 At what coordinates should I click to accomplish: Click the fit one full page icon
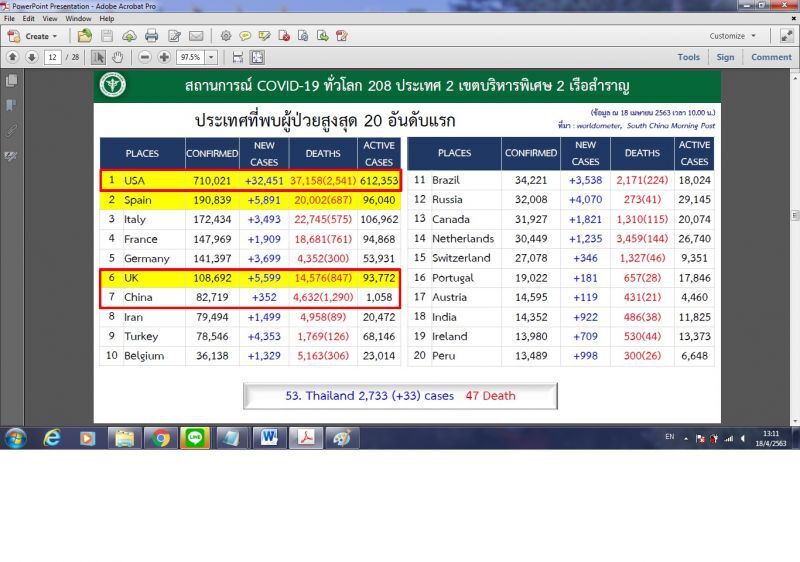pos(257,57)
